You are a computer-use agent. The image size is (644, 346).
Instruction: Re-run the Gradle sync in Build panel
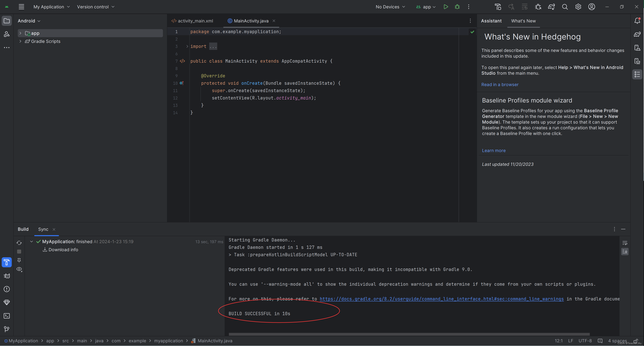coord(19,243)
